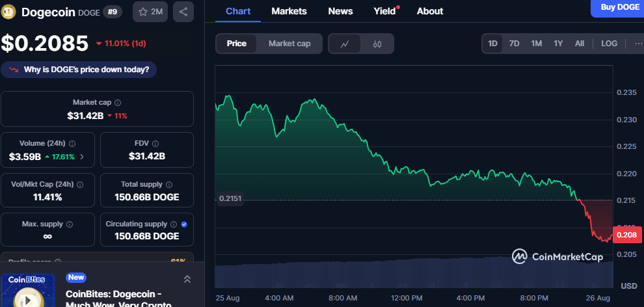644x307 pixels.
Task: Click the New badge on CoinBites banner
Action: pos(76,278)
